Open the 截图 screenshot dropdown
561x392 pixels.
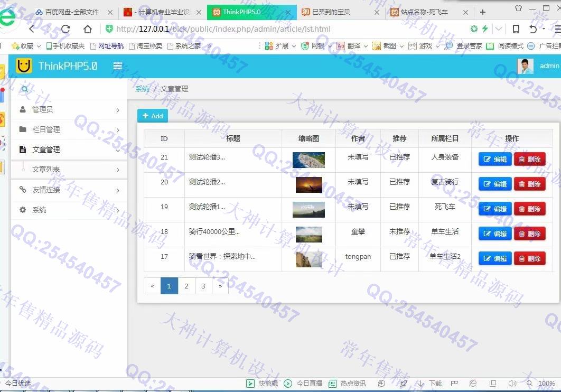(388, 46)
